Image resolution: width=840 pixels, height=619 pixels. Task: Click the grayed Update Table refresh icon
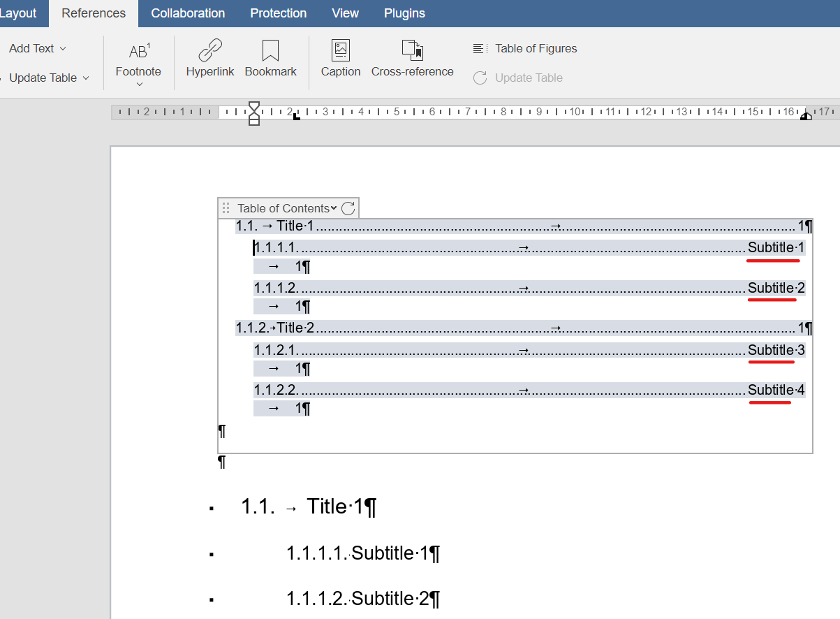coord(479,78)
